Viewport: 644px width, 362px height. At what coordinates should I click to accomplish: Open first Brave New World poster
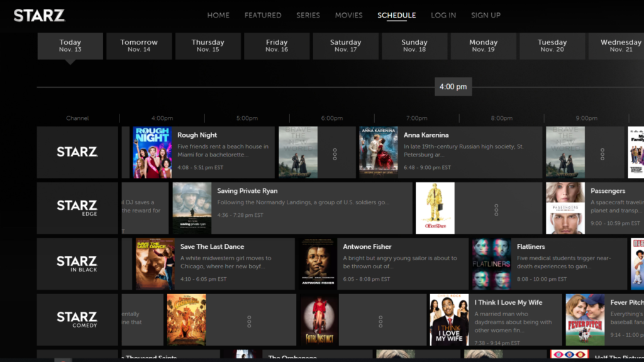tap(298, 152)
